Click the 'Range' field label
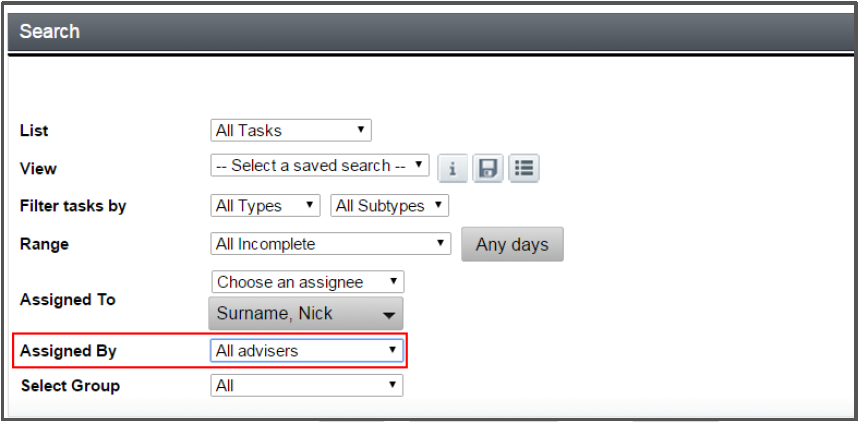The width and height of the screenshot is (858, 422). pyautogui.click(x=44, y=244)
